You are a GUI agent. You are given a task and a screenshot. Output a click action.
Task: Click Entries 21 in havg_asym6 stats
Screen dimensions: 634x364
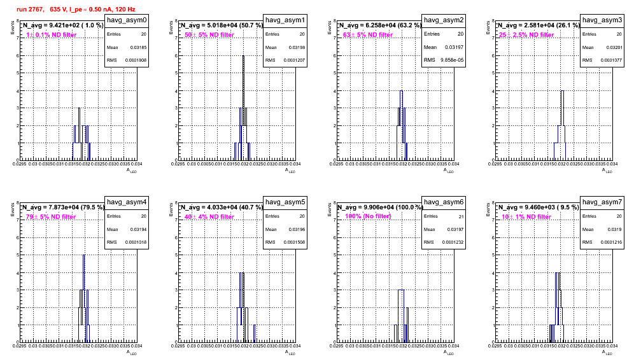(444, 216)
